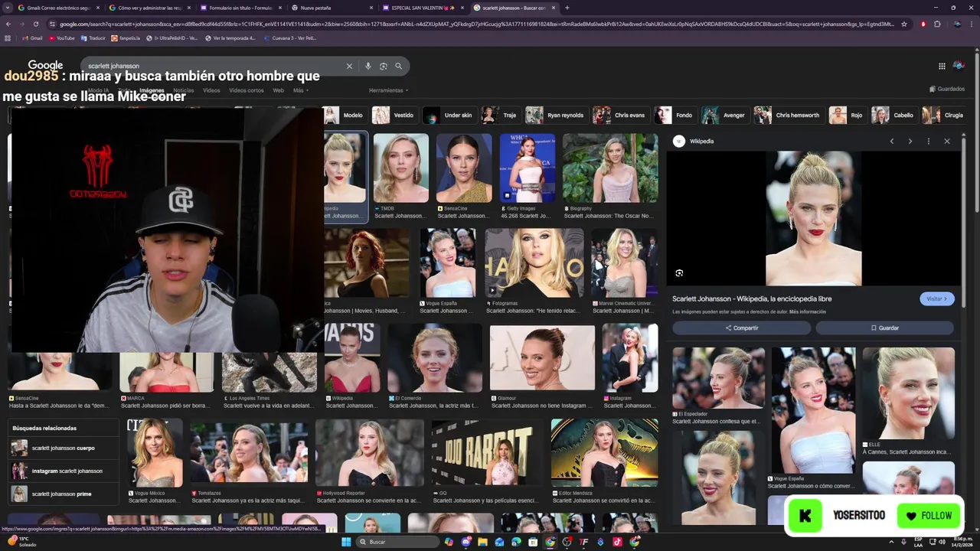Click the magnifier search submit icon
This screenshot has width=980, height=551.
[398, 66]
